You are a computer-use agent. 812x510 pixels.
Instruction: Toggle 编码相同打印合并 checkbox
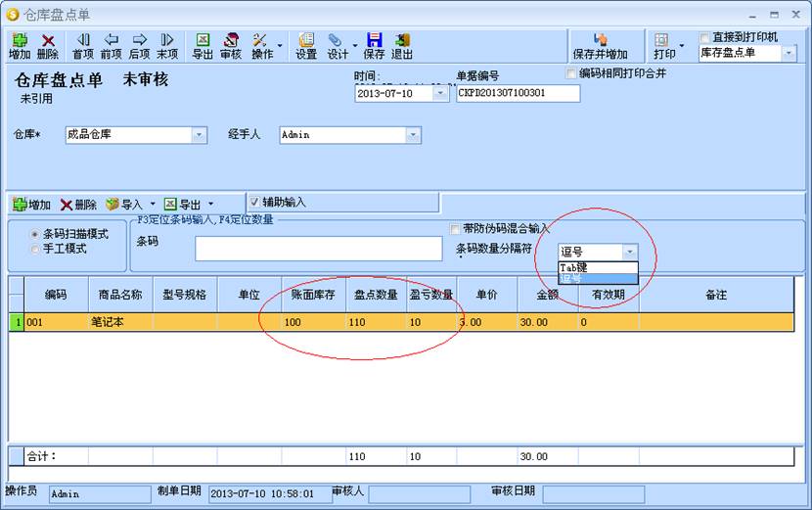pos(571,73)
